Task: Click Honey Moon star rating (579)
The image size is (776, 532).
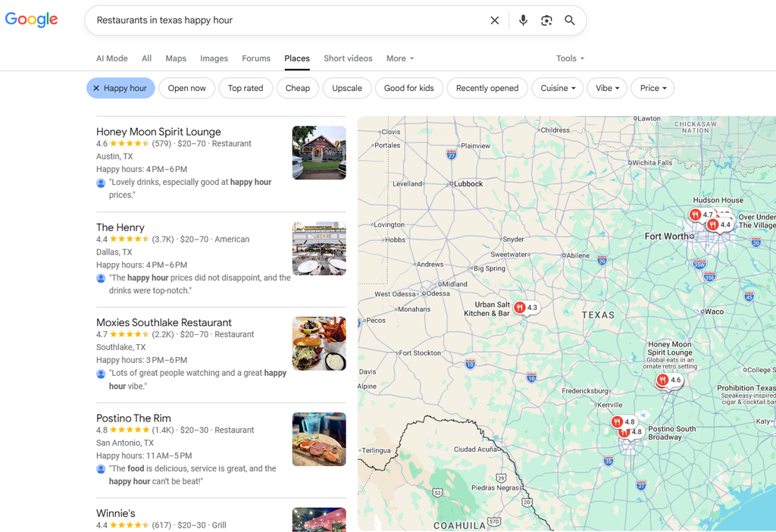Action: click(133, 143)
